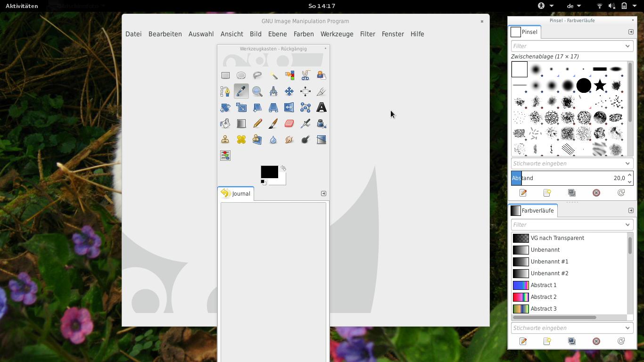Select the diagonally split gradient square tool icon
Image resolution: width=644 pixels, height=362 pixels.
[x=322, y=140]
